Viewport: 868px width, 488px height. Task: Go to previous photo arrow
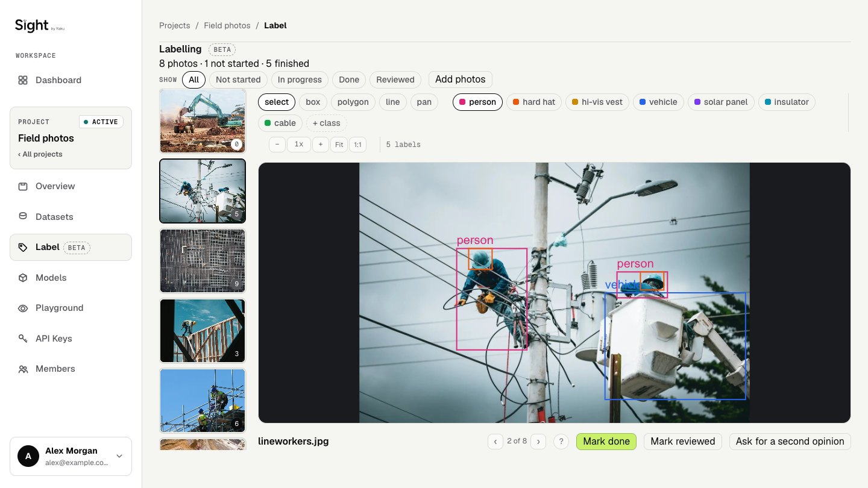[x=495, y=442]
